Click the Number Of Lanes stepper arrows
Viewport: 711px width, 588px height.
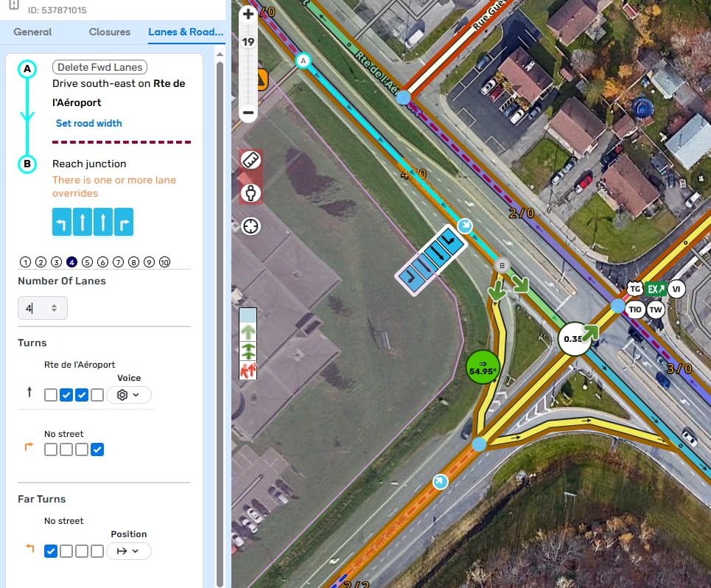pyautogui.click(x=55, y=308)
